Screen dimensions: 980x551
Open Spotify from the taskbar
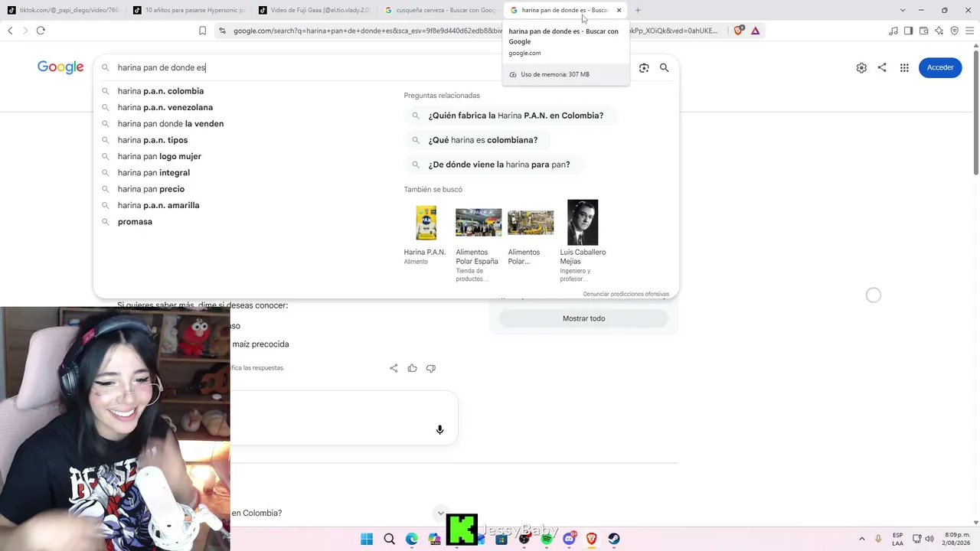(x=547, y=539)
